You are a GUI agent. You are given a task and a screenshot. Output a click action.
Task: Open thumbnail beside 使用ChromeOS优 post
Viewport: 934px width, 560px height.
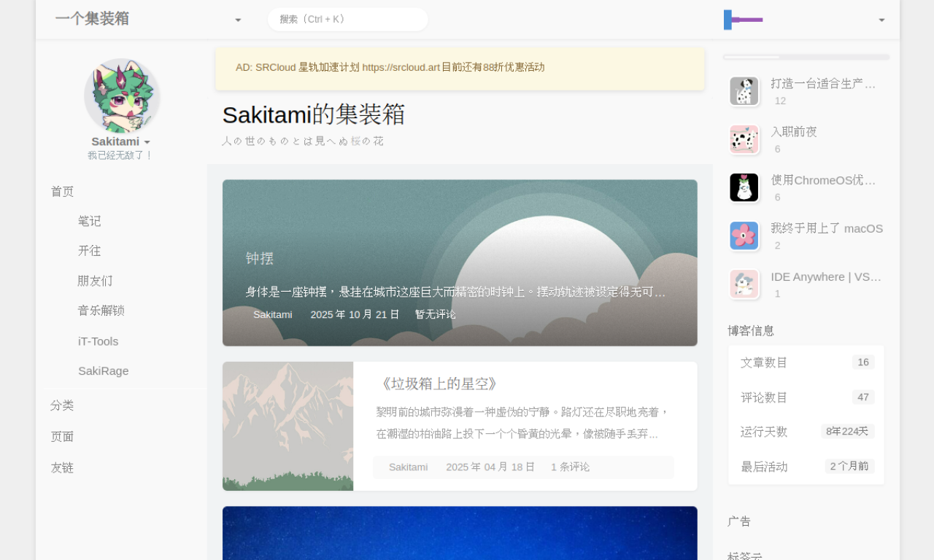tap(744, 187)
